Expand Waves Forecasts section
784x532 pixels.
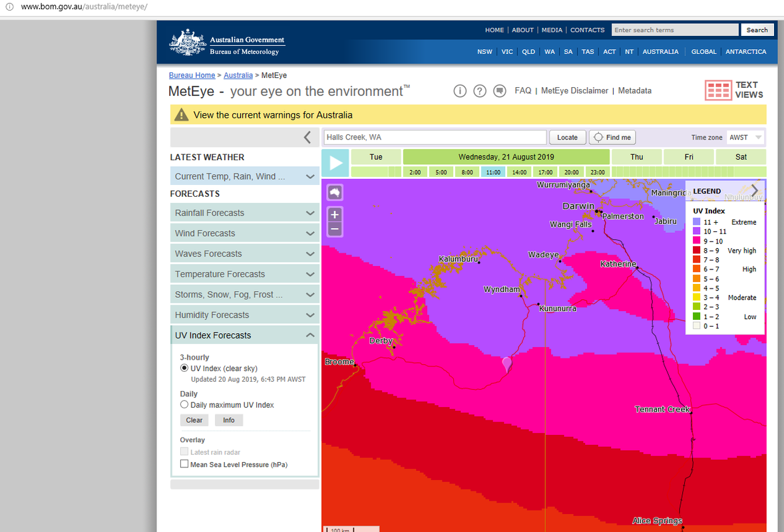[x=244, y=254]
